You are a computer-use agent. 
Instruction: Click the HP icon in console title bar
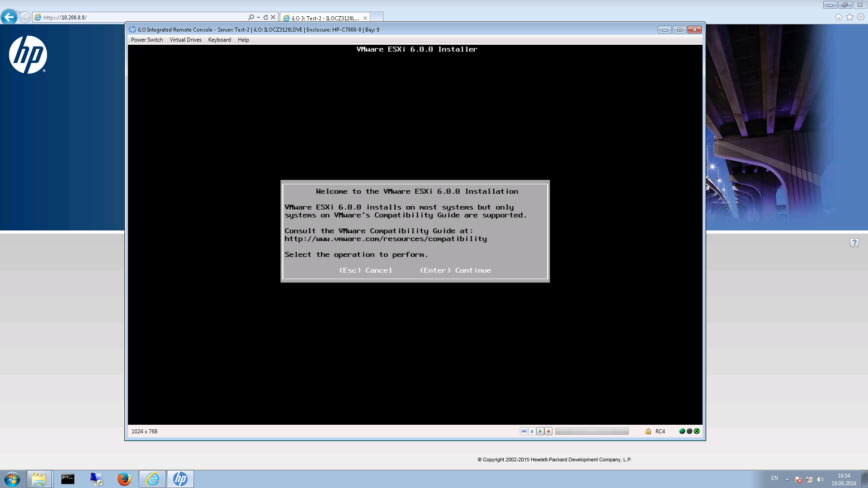[x=132, y=29]
